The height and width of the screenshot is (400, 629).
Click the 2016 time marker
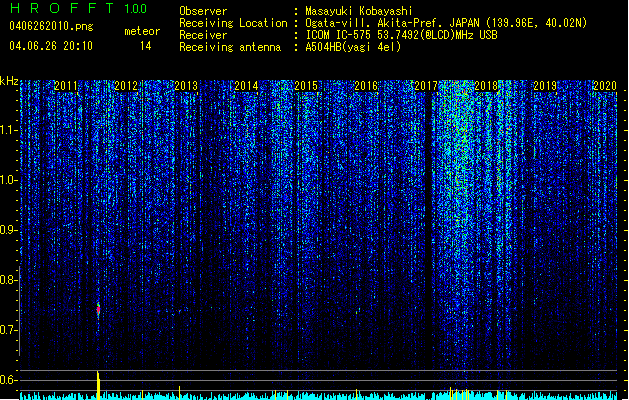[366, 86]
